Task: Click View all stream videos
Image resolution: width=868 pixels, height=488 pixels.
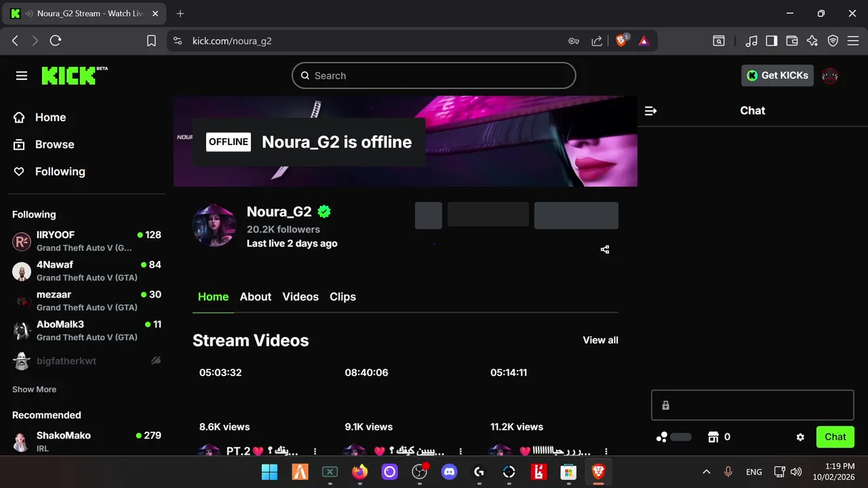Action: click(x=600, y=340)
